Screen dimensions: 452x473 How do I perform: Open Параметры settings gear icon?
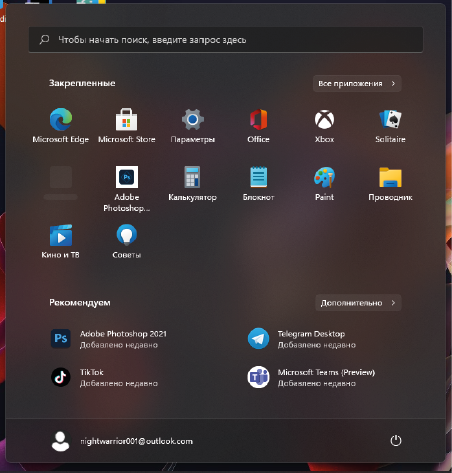point(193,125)
